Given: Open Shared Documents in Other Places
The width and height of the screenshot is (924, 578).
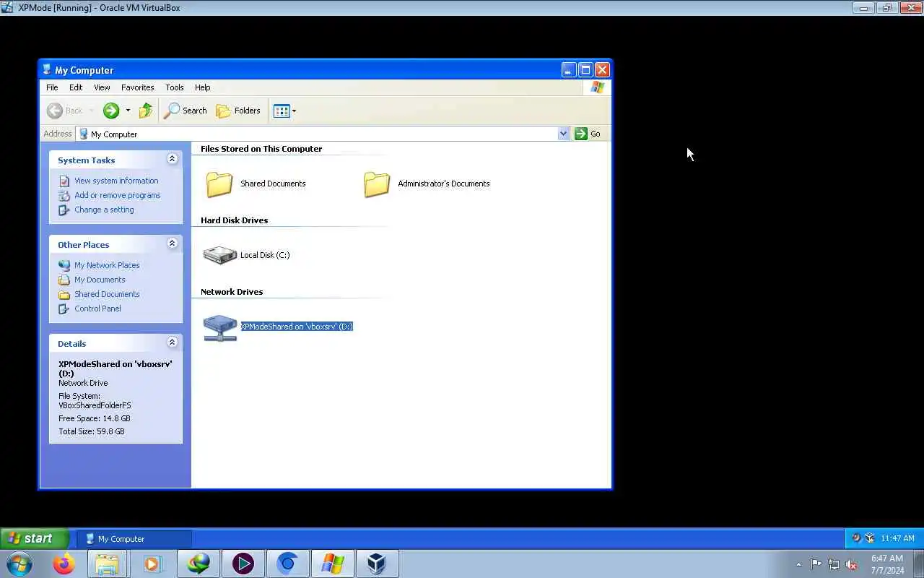Looking at the screenshot, I should [x=107, y=294].
